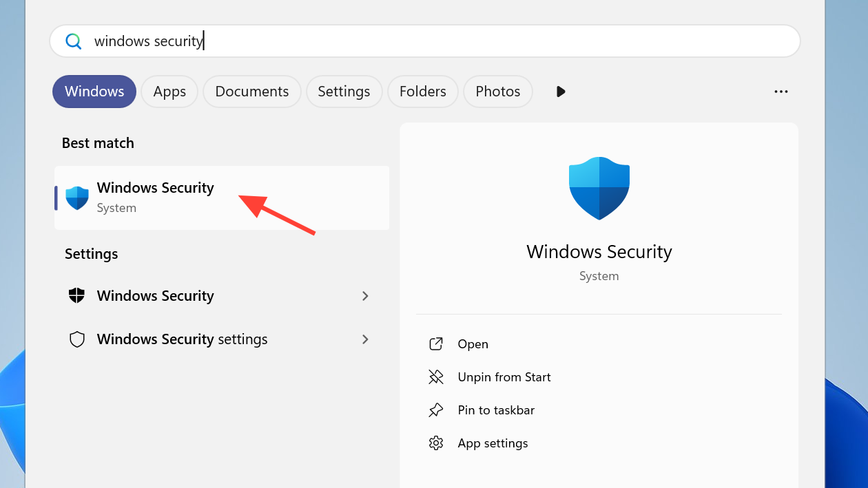Screen dimensions: 868x488
Task: Click the Pin to taskbar pin icon
Action: tap(435, 410)
